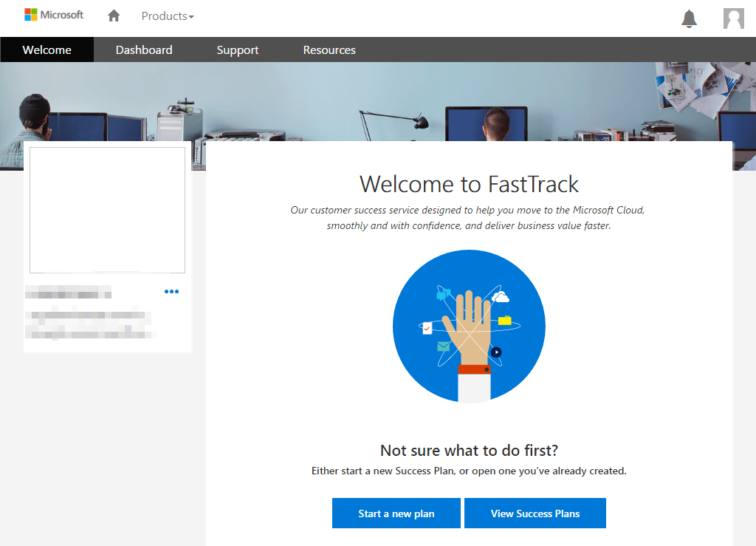Click the 'Not sure what to do first?' text
Image resolution: width=756 pixels, height=546 pixels.
(469, 450)
